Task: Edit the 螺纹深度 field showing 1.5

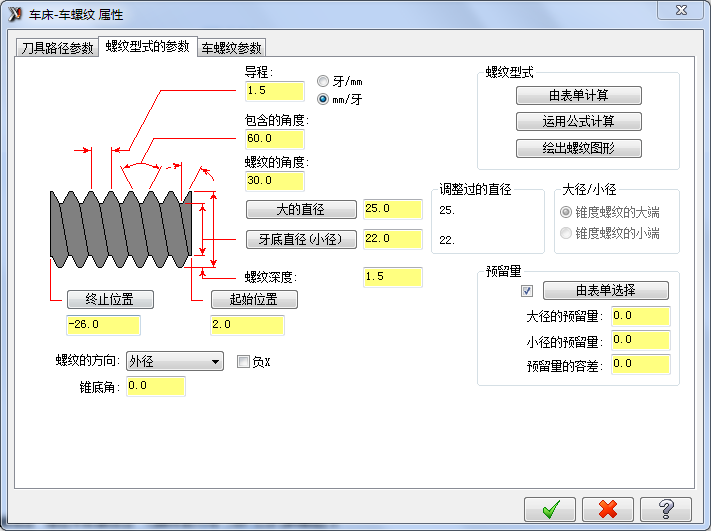Action: 393,277
